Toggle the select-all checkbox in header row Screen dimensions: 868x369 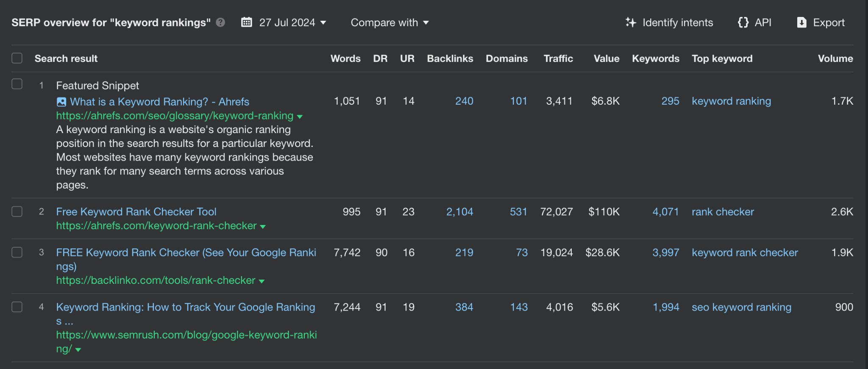17,58
